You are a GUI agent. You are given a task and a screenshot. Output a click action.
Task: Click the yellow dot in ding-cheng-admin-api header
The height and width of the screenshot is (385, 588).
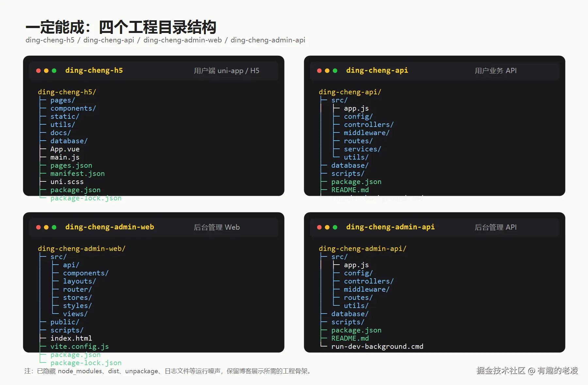(327, 227)
